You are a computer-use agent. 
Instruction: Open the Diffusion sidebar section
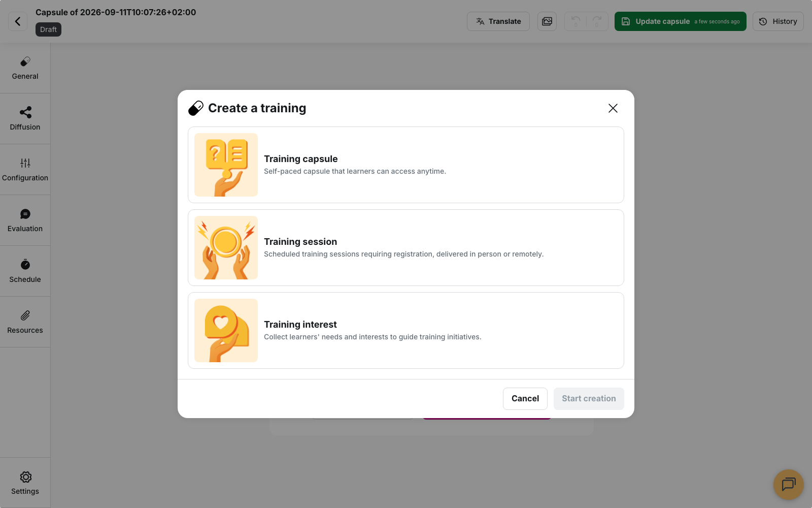pos(25,119)
